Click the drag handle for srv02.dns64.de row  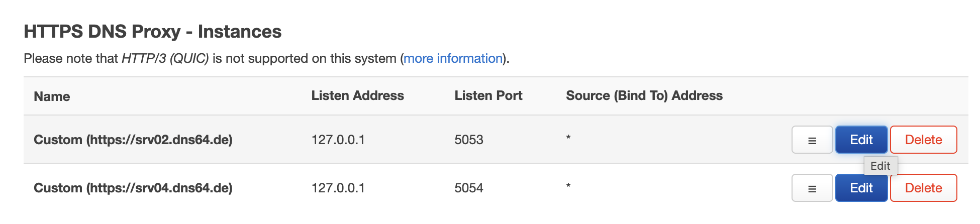(x=812, y=140)
